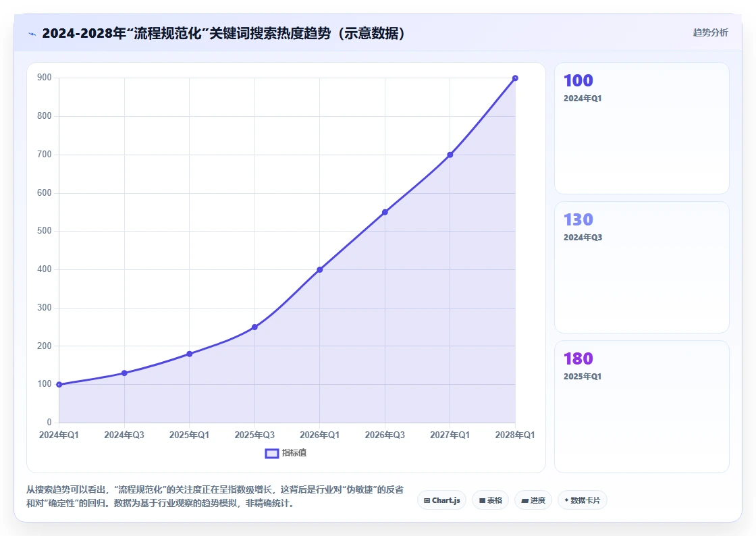Toggle the 指标值 legend color box
This screenshot has height=536, width=756.
[272, 453]
